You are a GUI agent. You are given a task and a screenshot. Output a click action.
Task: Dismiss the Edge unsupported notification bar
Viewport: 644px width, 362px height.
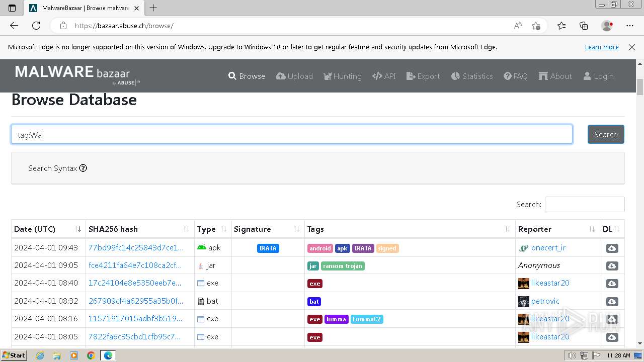[x=632, y=47]
